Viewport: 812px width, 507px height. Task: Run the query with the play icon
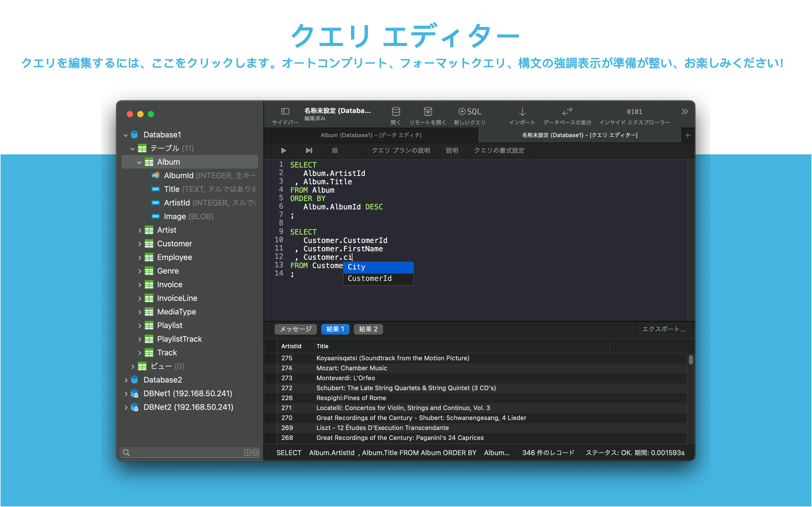click(284, 151)
